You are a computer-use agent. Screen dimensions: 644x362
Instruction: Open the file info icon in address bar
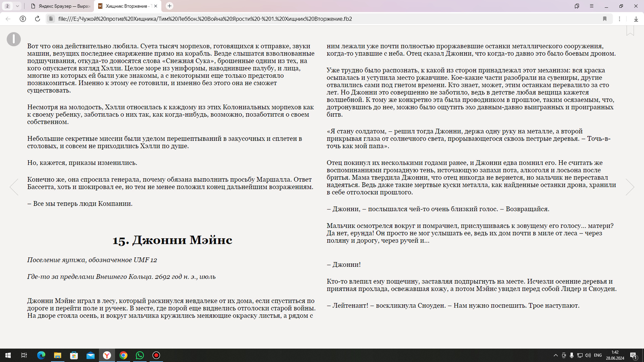[51, 19]
